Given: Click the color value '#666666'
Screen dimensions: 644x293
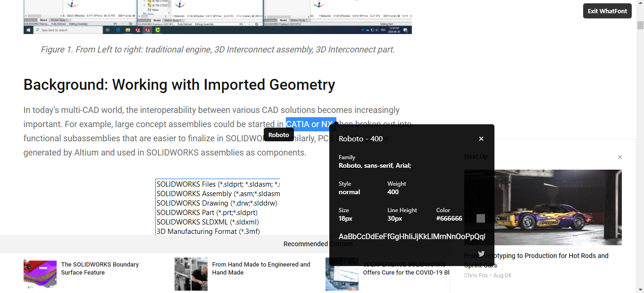Looking at the screenshot, I should click(x=449, y=218).
